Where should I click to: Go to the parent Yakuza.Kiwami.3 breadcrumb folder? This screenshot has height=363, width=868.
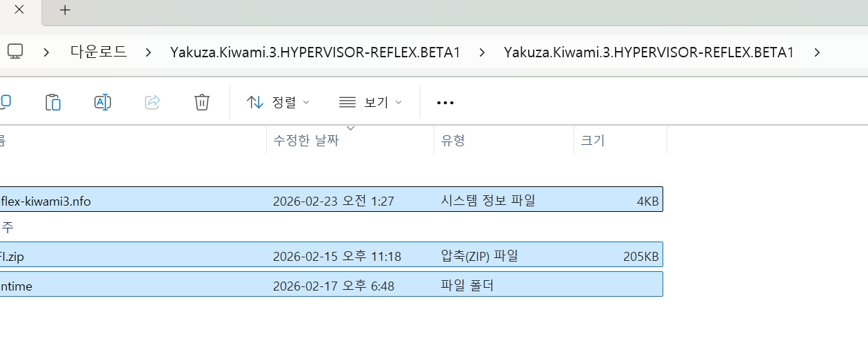[x=315, y=52]
